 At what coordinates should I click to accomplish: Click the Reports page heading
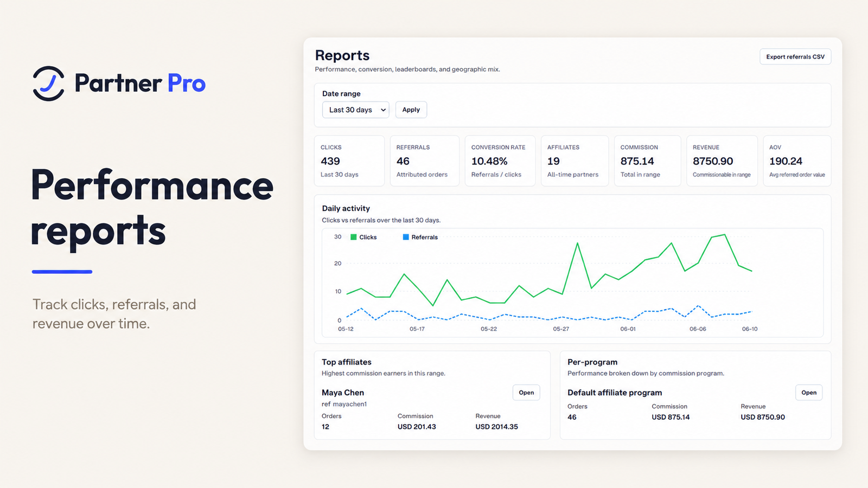coord(342,55)
